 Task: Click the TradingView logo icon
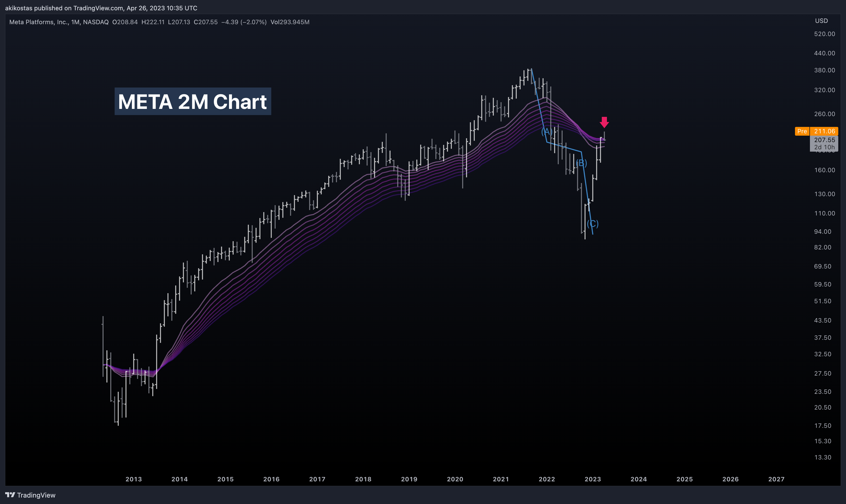10,495
